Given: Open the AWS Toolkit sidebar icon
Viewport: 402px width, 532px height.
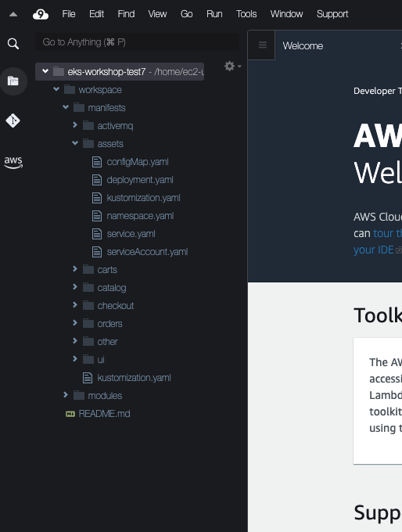Looking at the screenshot, I should [x=13, y=162].
